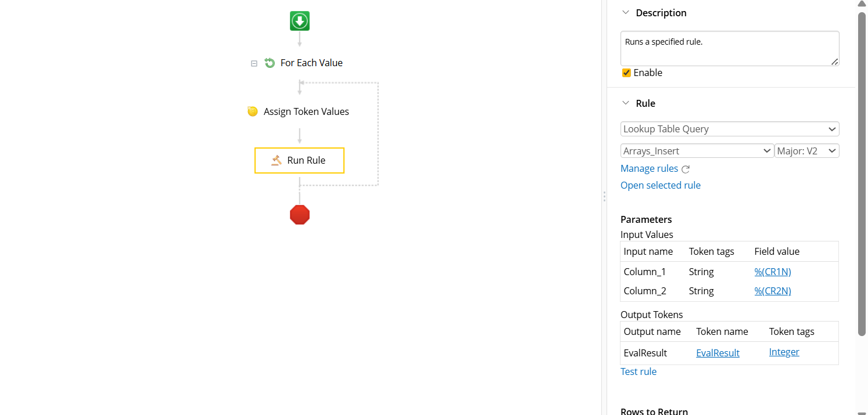Select the Run Rule gavel icon
This screenshot has height=415, width=868.
(x=277, y=160)
